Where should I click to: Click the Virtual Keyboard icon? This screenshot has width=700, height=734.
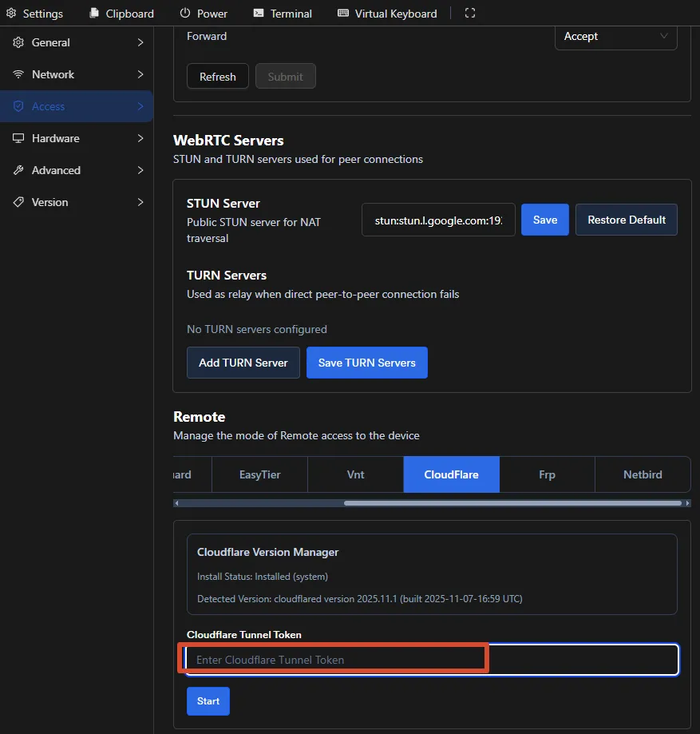point(343,13)
